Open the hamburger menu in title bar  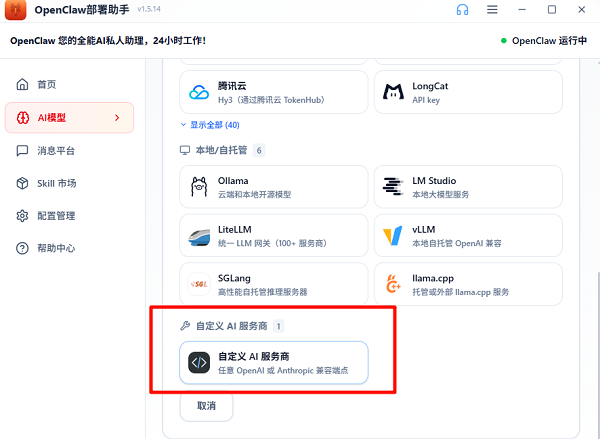point(492,10)
